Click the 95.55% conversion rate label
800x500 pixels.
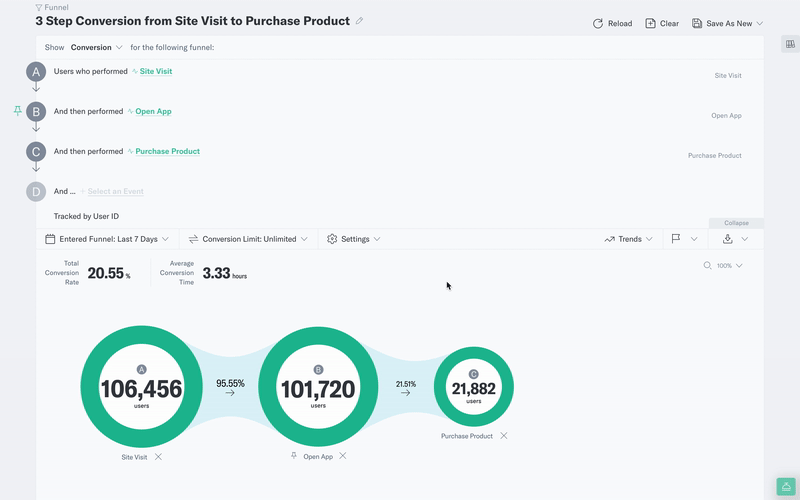230,383
